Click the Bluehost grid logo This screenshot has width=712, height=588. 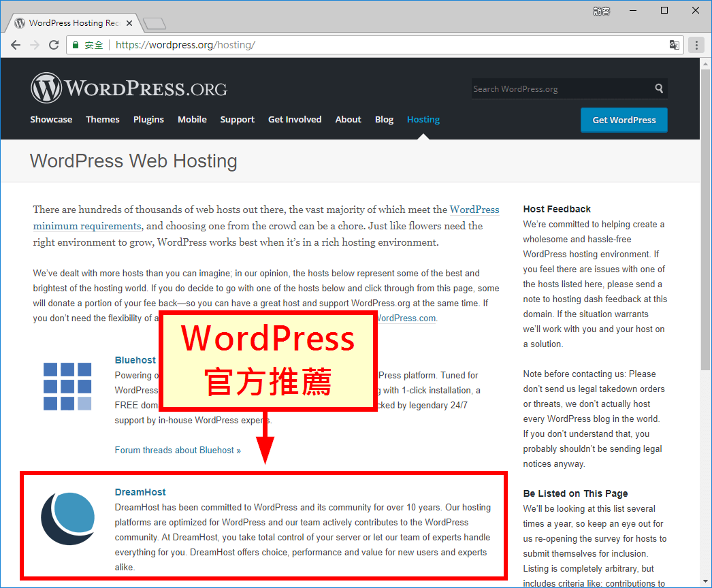click(68, 386)
